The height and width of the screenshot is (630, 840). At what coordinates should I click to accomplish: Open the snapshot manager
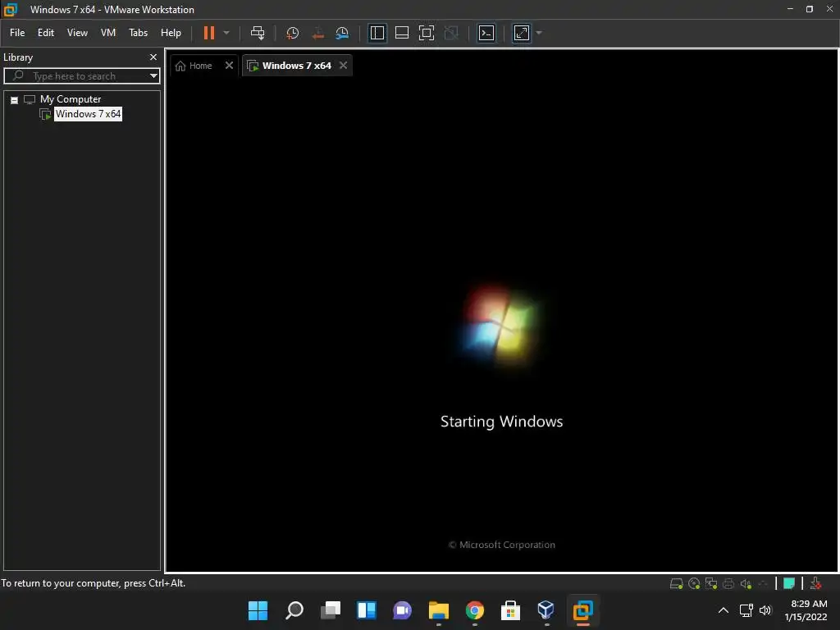pyautogui.click(x=342, y=33)
